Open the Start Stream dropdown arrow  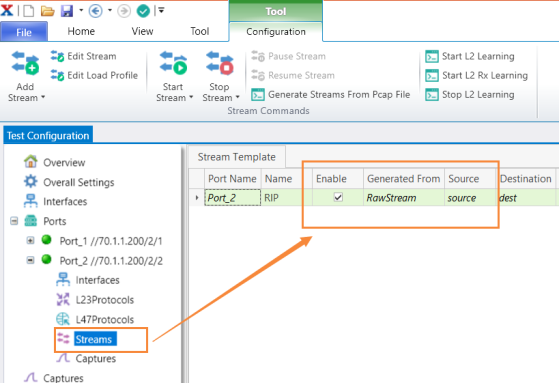(x=191, y=97)
